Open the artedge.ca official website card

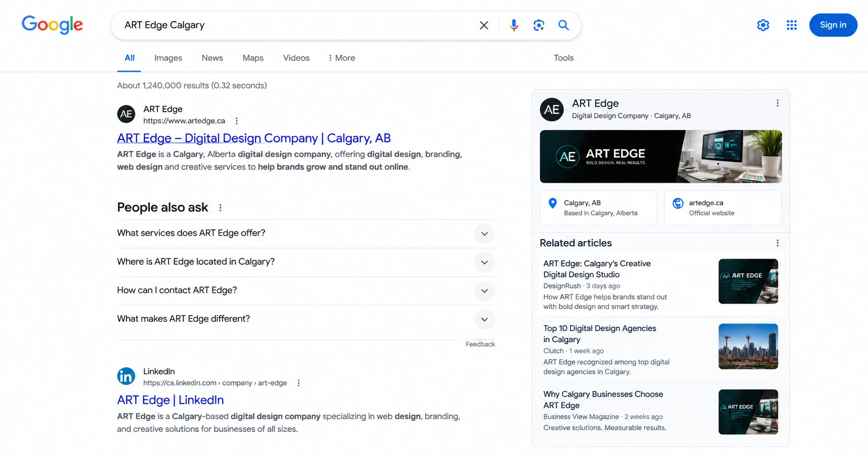click(x=723, y=207)
